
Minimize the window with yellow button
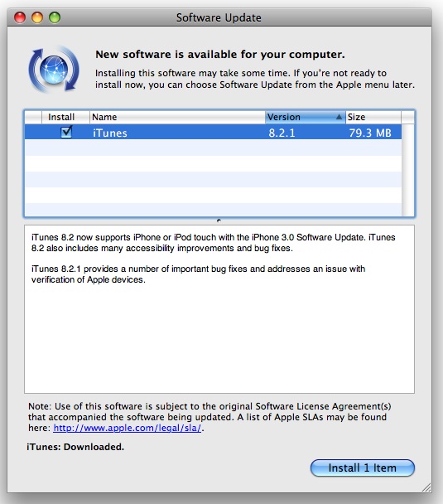tap(37, 17)
